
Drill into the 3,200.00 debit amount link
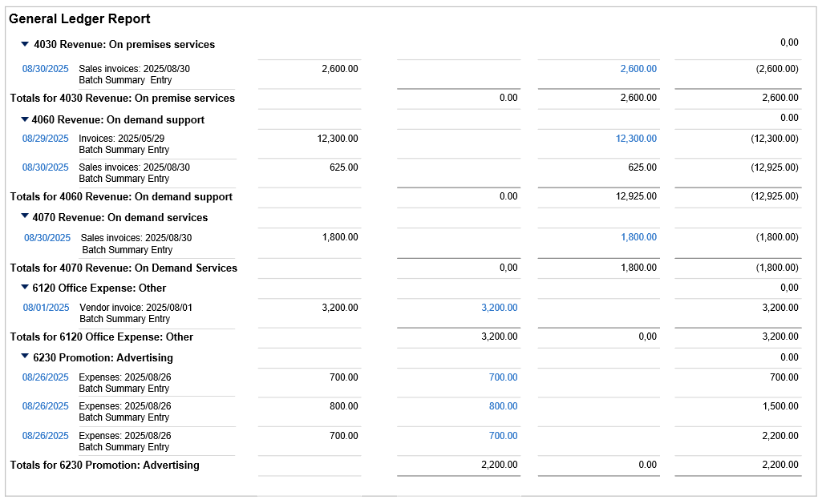[x=500, y=308]
